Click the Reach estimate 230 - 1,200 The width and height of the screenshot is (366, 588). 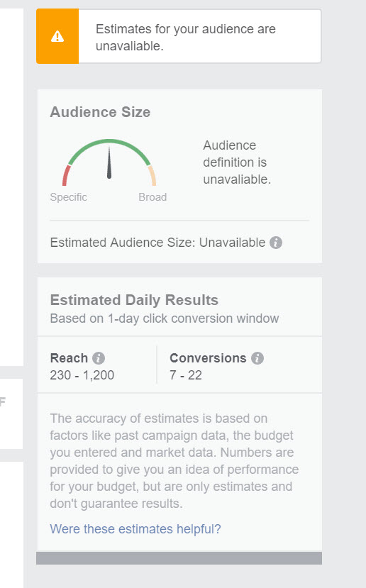pos(82,375)
